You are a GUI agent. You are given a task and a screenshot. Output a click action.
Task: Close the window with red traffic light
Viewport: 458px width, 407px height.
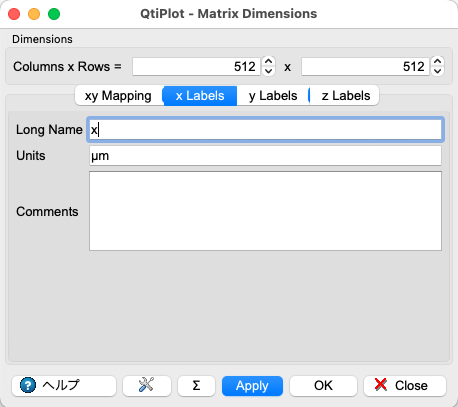(14, 14)
